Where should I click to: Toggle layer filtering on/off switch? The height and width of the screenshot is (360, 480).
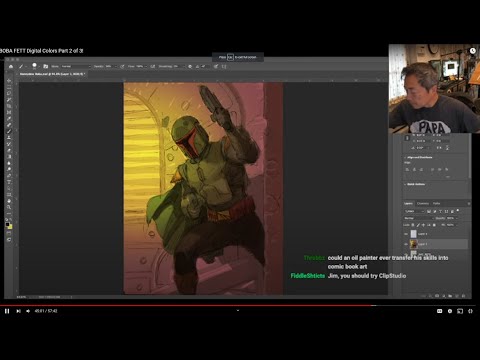458,211
